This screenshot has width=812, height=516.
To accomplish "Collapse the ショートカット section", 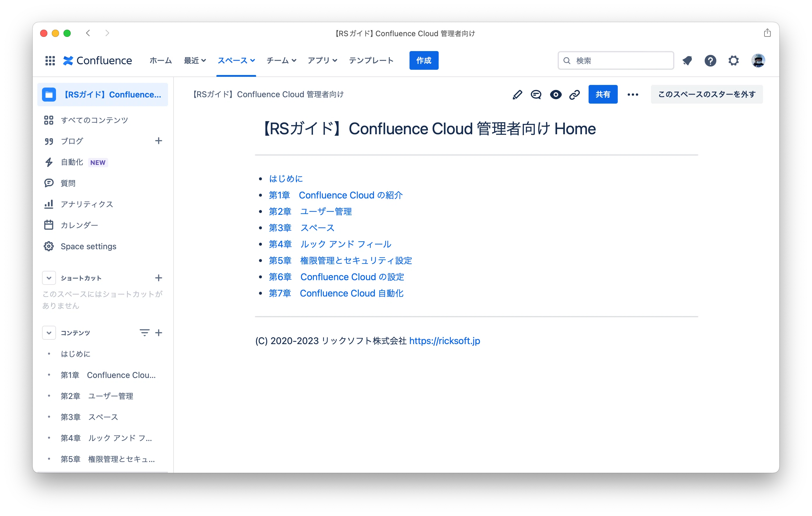I will click(49, 278).
